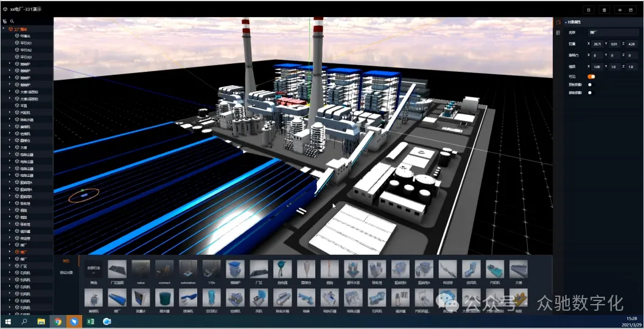Select the 110v model in asset library

(212, 269)
